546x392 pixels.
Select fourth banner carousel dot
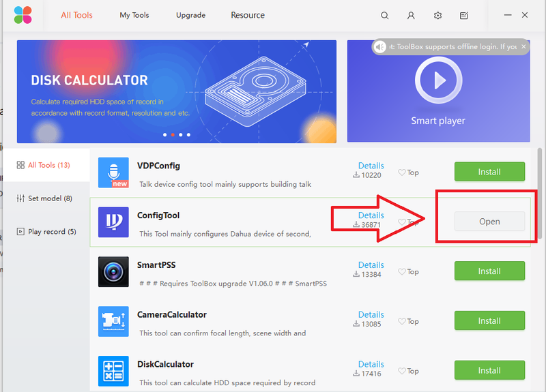pyautogui.click(x=188, y=134)
